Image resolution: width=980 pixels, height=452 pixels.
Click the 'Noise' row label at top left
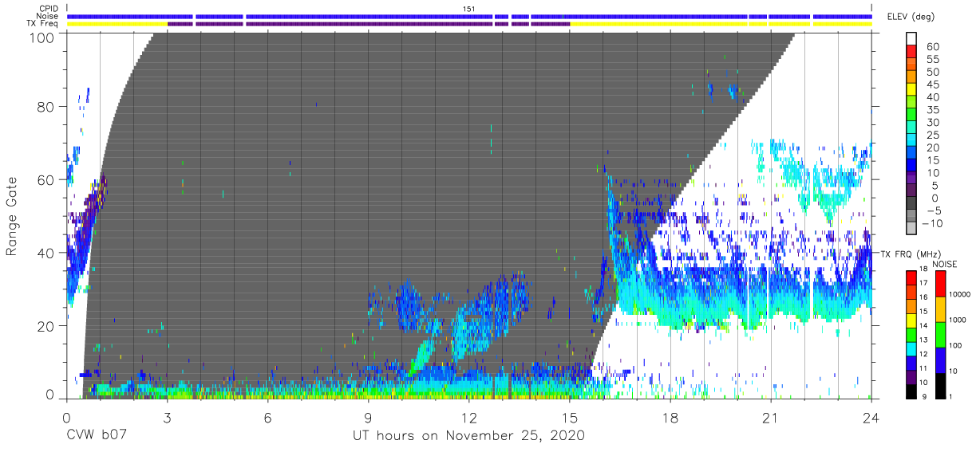pos(48,16)
